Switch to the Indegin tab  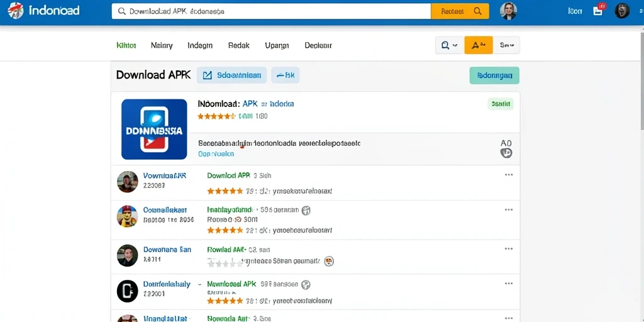[x=200, y=45]
